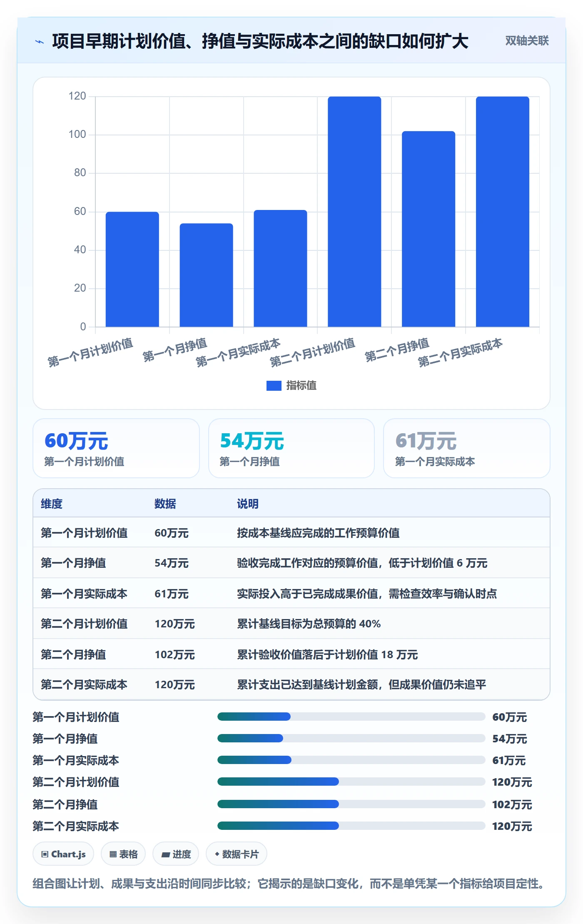The width and height of the screenshot is (583, 924).
Task: Select the 第二个月实际成本 row label in the table
Action: (x=84, y=684)
